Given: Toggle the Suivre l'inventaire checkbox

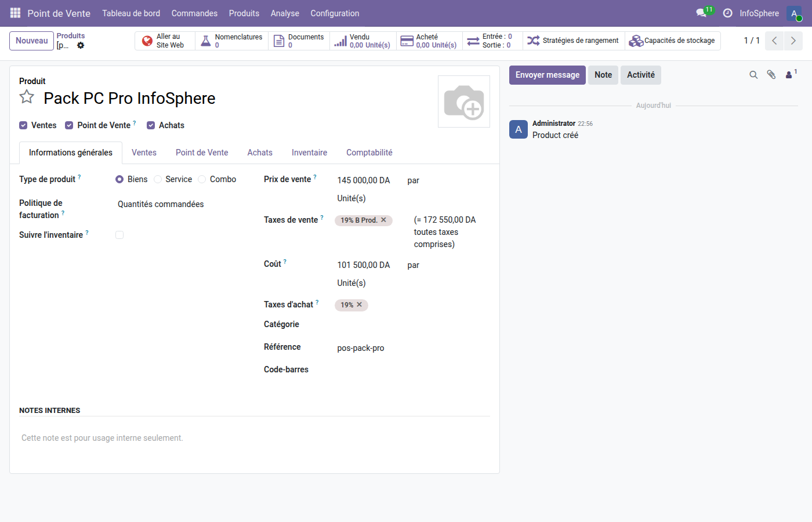Looking at the screenshot, I should tap(119, 234).
